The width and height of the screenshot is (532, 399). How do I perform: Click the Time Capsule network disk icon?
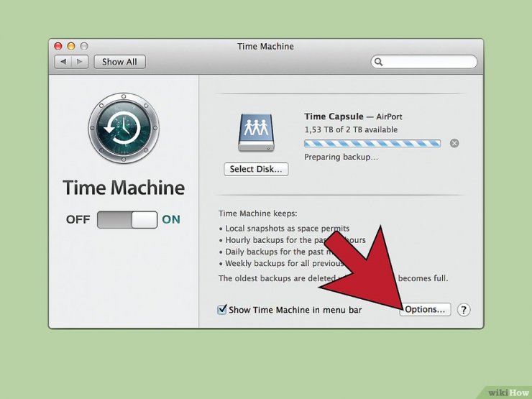(256, 133)
